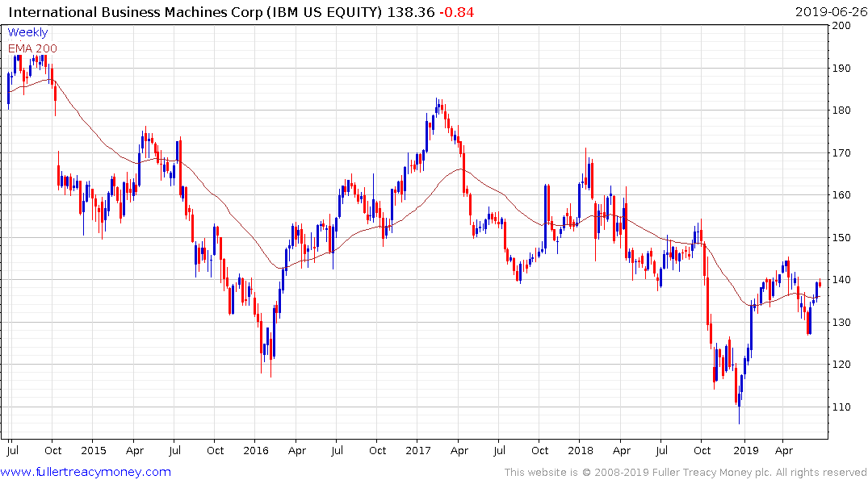Select the 2017 label on time axis
The width and height of the screenshot is (868, 484).
pyautogui.click(x=418, y=451)
